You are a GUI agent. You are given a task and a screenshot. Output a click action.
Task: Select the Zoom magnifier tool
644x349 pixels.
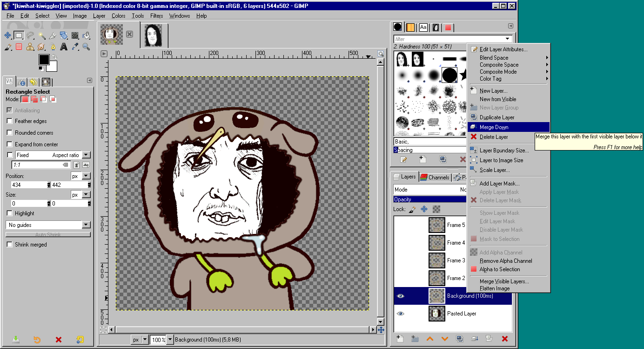tap(86, 47)
